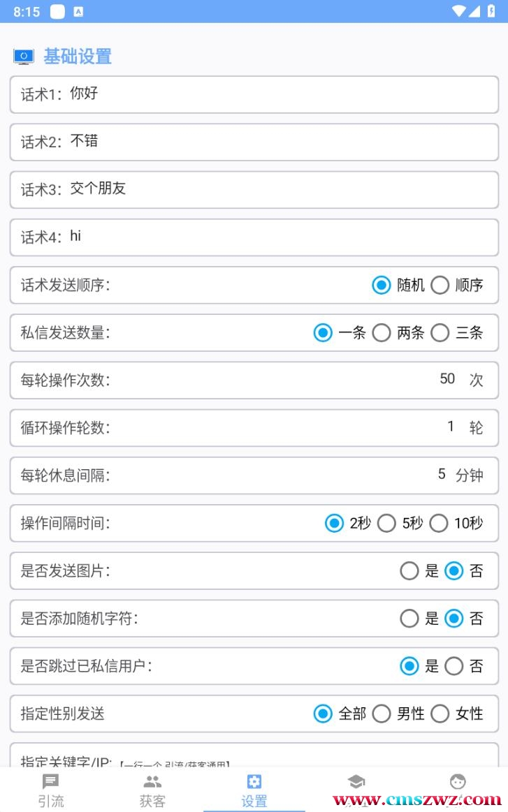Open the graduation cap tutorial tab
The height and width of the screenshot is (812, 508).
click(356, 782)
